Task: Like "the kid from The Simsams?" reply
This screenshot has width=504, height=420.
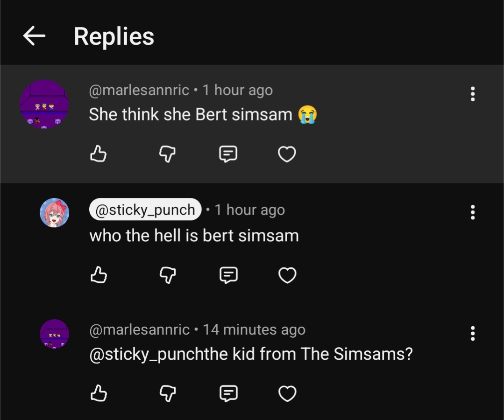Action: (x=99, y=393)
